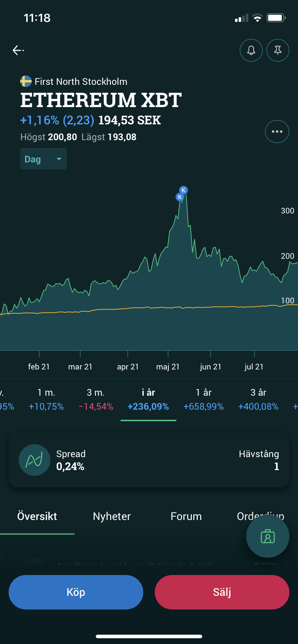Tap the 11:18 clock
Image resolution: width=298 pixels, height=644 pixels.
37,18
